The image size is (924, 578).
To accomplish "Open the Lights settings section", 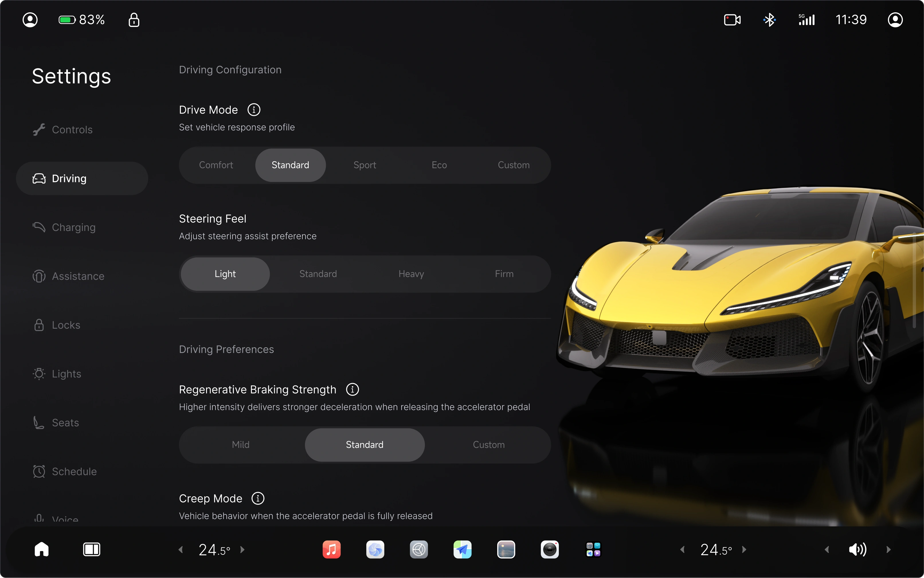I will coord(82,373).
